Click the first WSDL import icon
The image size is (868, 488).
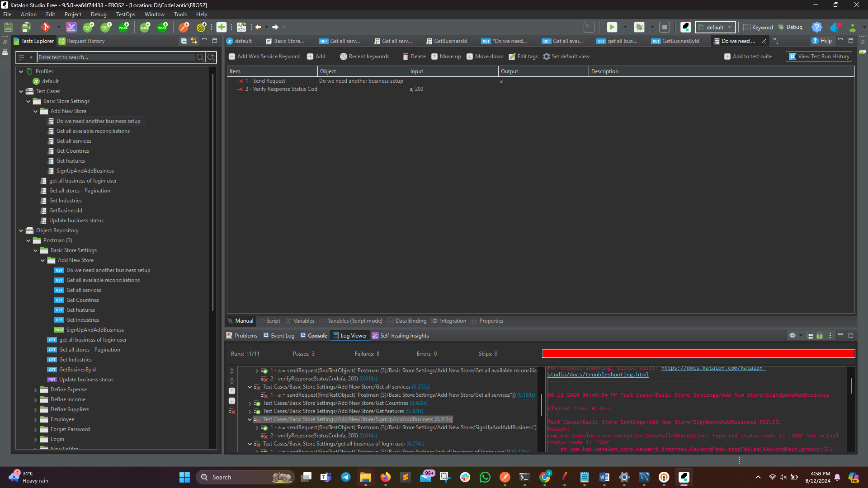(145, 27)
